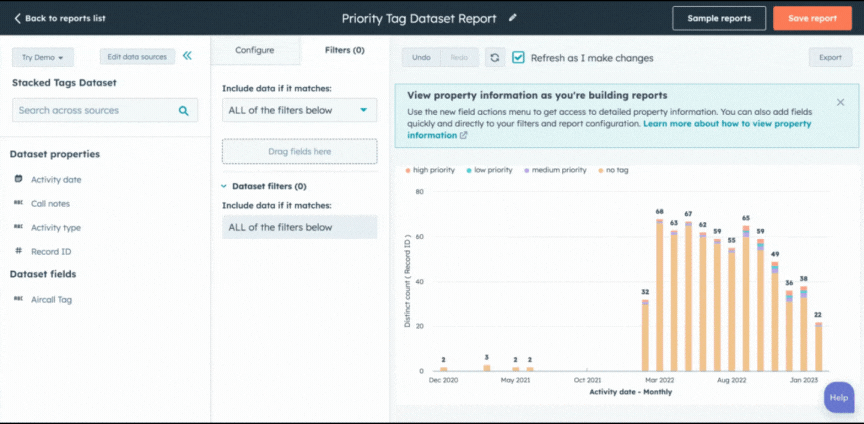
Task: Collapse the left panel with double chevron icon
Action: click(x=187, y=56)
